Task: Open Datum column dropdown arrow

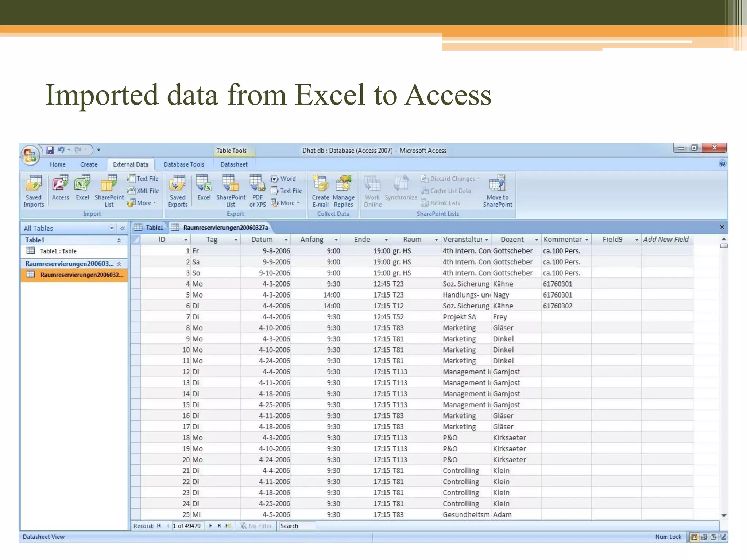Action: click(286, 240)
